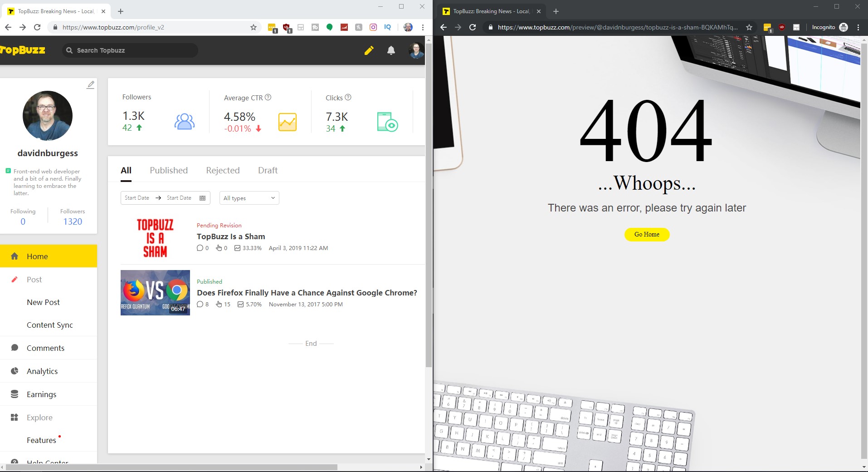Select Post in the sidebar
868x472 pixels.
tap(49, 280)
